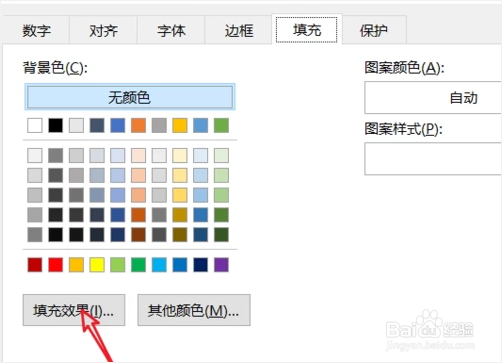Image resolution: width=504 pixels, height=364 pixels.
Task: Choose the gold swatch in theme row
Action: pyautogui.click(x=180, y=126)
